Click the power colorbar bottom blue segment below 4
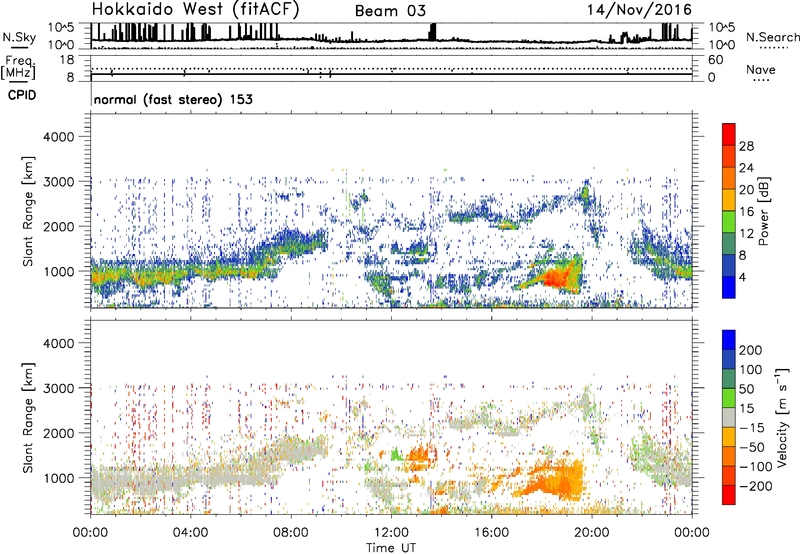 (x=729, y=287)
